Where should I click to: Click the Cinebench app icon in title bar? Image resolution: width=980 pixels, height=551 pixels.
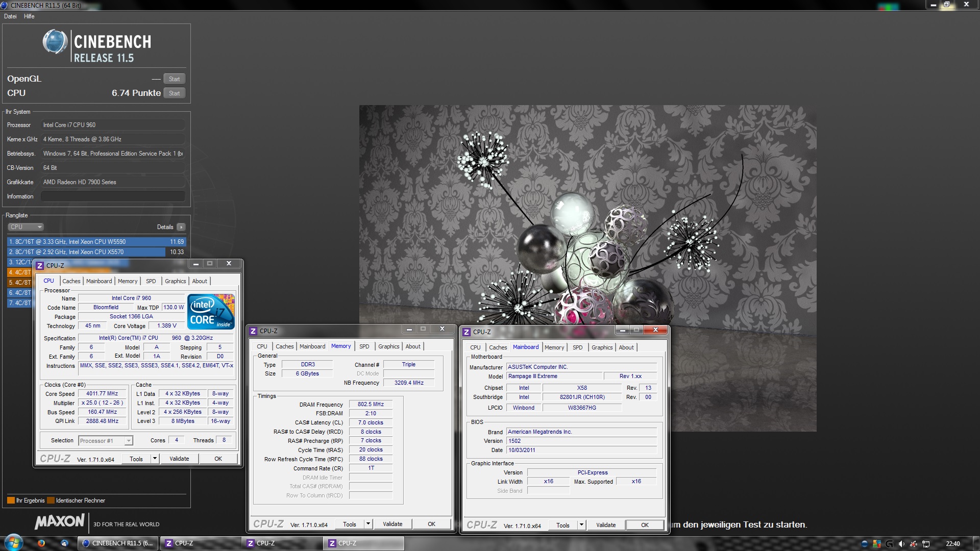point(5,5)
